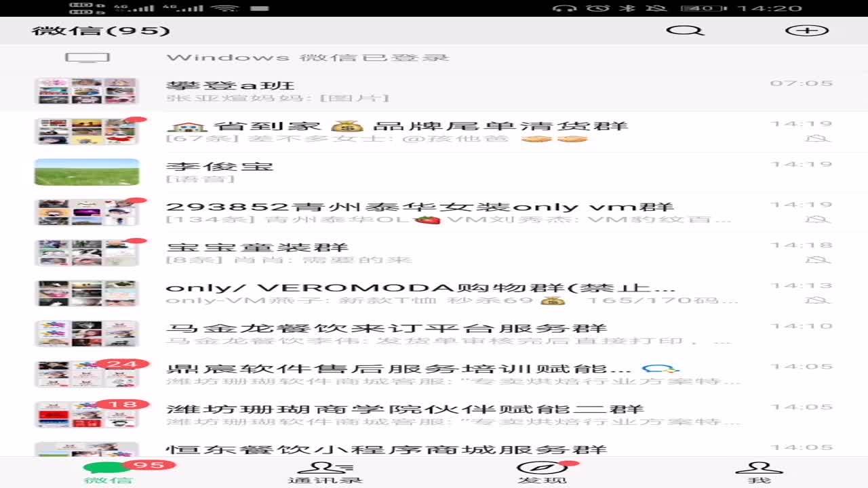Click the headphone icon in status bar

point(565,8)
